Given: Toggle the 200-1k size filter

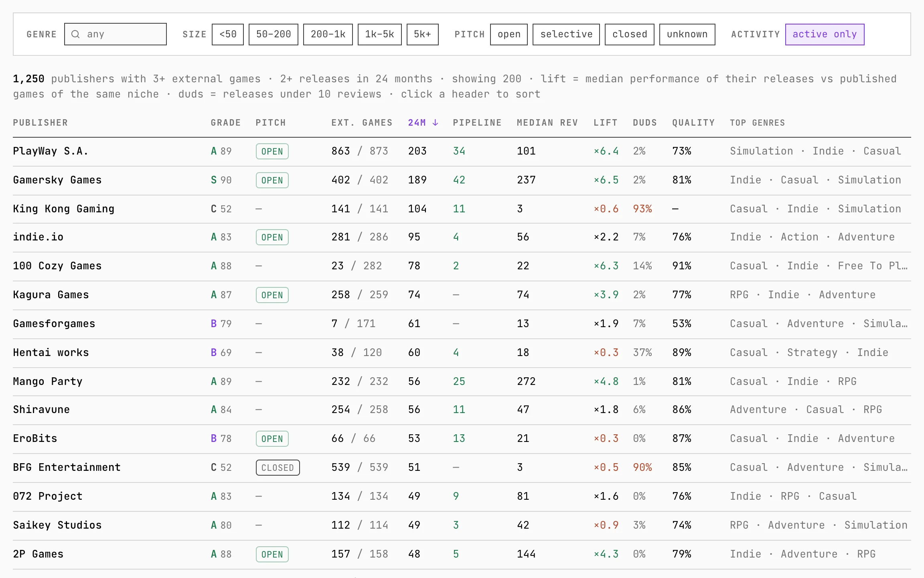Looking at the screenshot, I should point(328,34).
